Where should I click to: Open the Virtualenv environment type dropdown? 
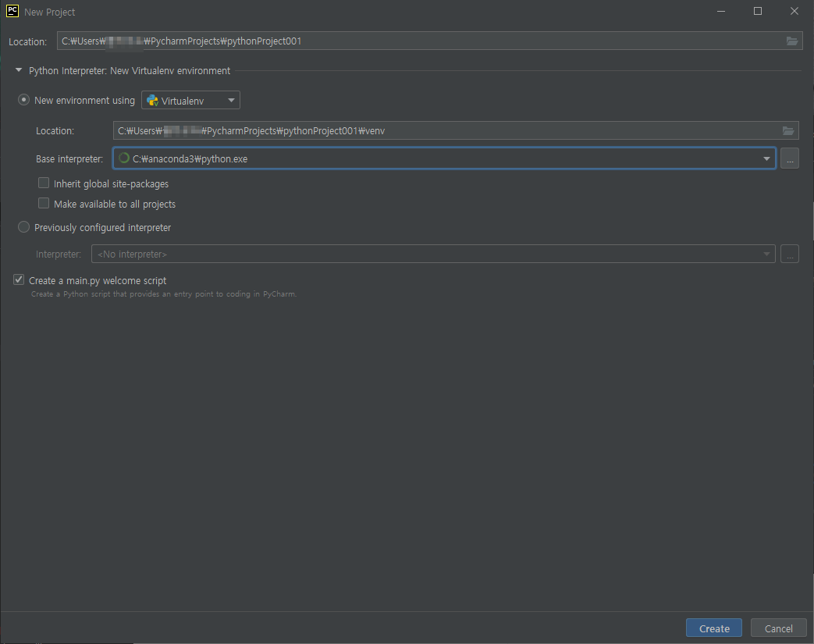[x=190, y=100]
